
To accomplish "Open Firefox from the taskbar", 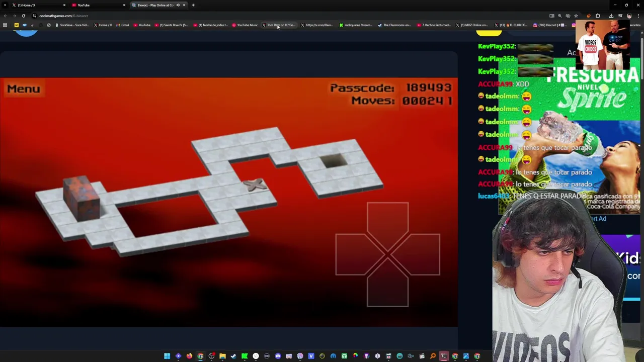I will coord(189,356).
